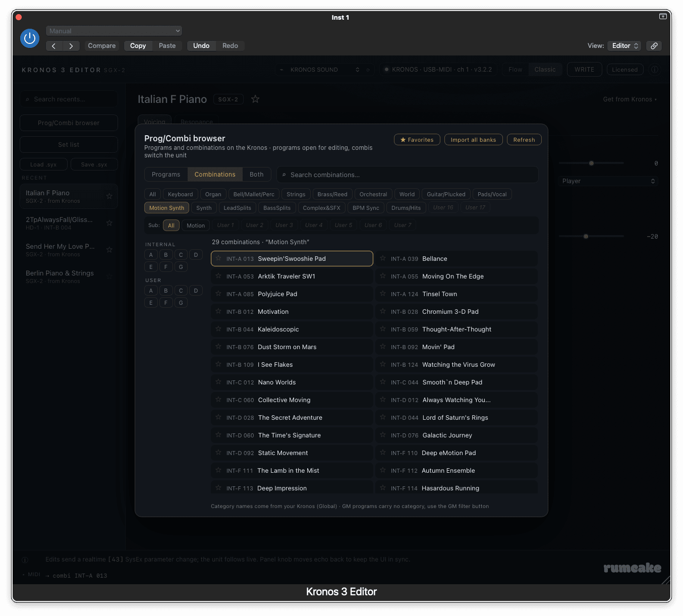The width and height of the screenshot is (683, 616).
Task: Click the Copy button
Action: point(138,46)
